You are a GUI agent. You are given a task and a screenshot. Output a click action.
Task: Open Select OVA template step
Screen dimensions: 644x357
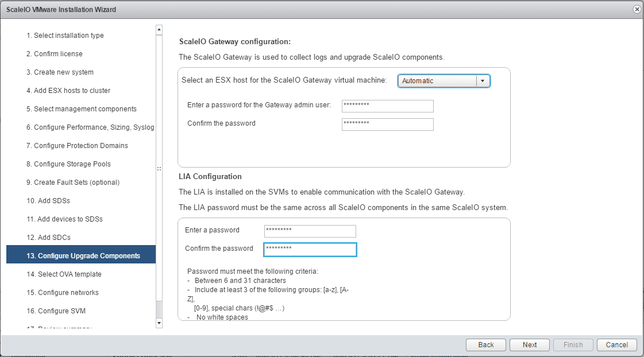pos(64,274)
